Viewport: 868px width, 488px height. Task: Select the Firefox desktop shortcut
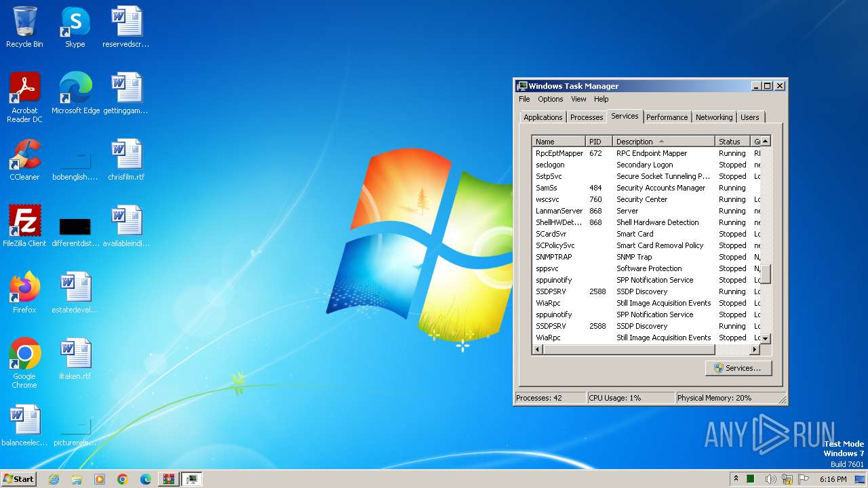[24, 293]
